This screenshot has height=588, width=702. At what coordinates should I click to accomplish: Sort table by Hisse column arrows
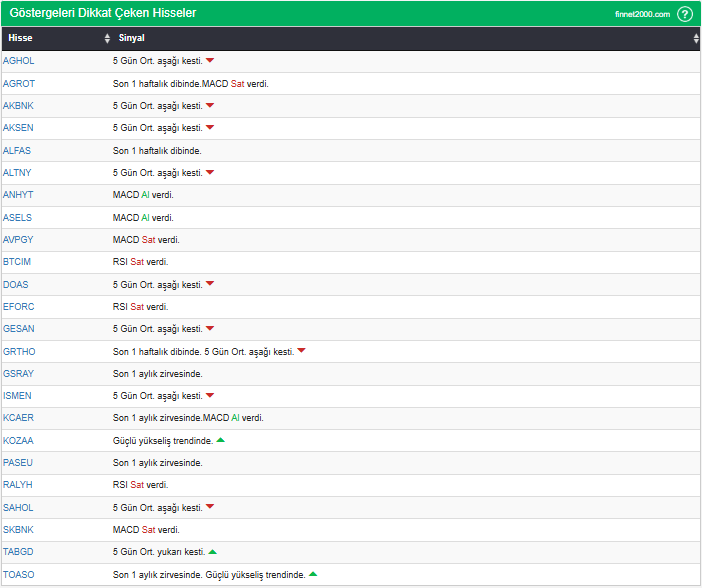point(107,38)
